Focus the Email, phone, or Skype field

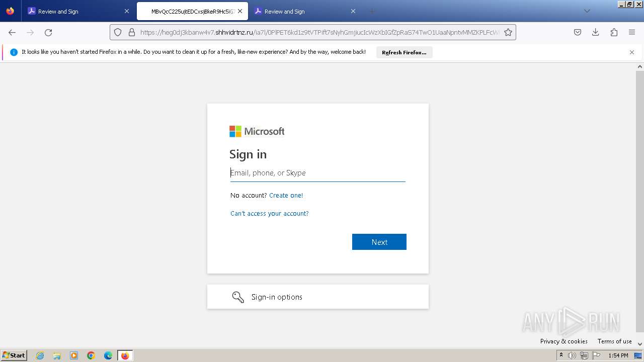point(318,173)
